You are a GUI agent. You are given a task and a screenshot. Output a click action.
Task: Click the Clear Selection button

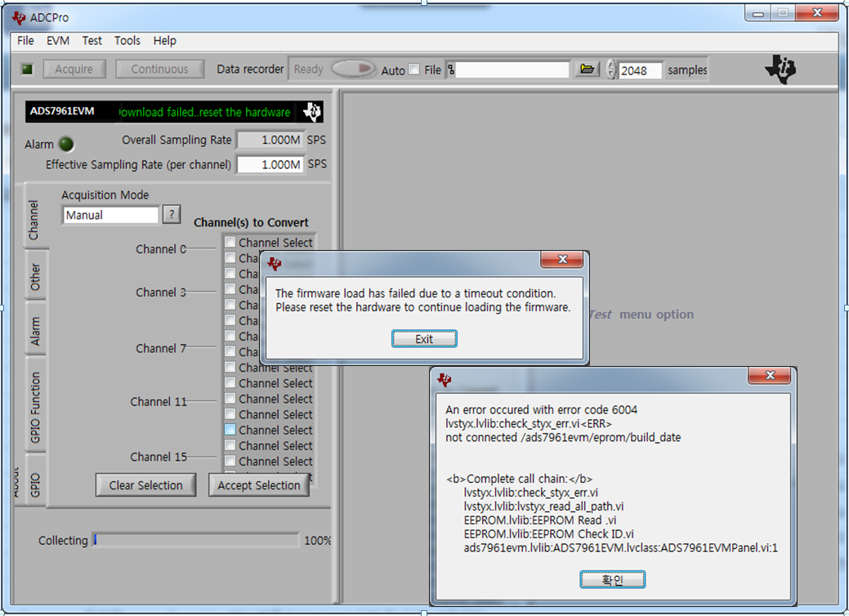click(145, 485)
